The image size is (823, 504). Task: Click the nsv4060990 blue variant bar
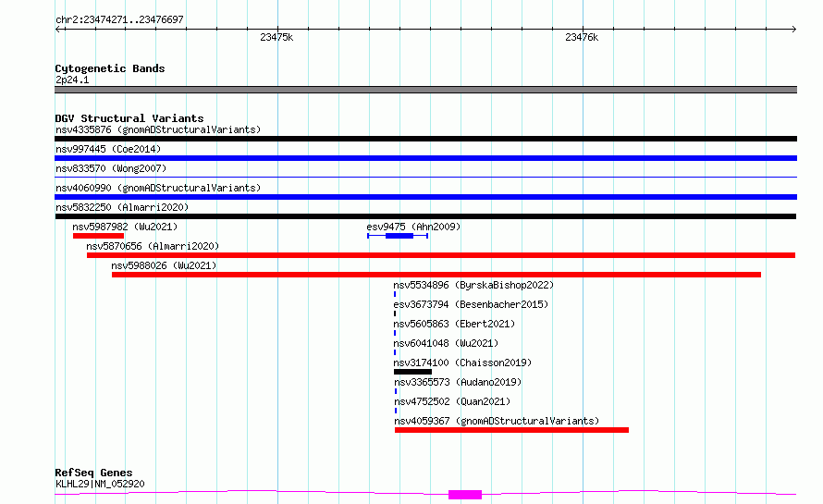(425, 197)
